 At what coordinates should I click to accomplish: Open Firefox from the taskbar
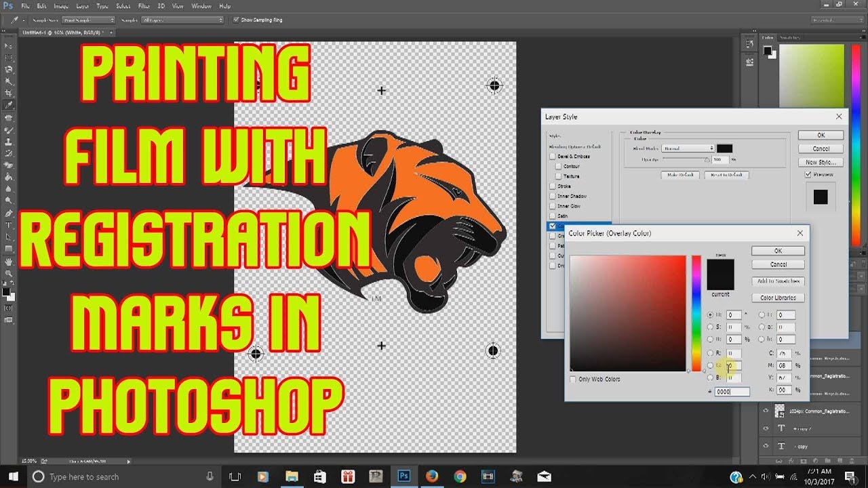432,476
